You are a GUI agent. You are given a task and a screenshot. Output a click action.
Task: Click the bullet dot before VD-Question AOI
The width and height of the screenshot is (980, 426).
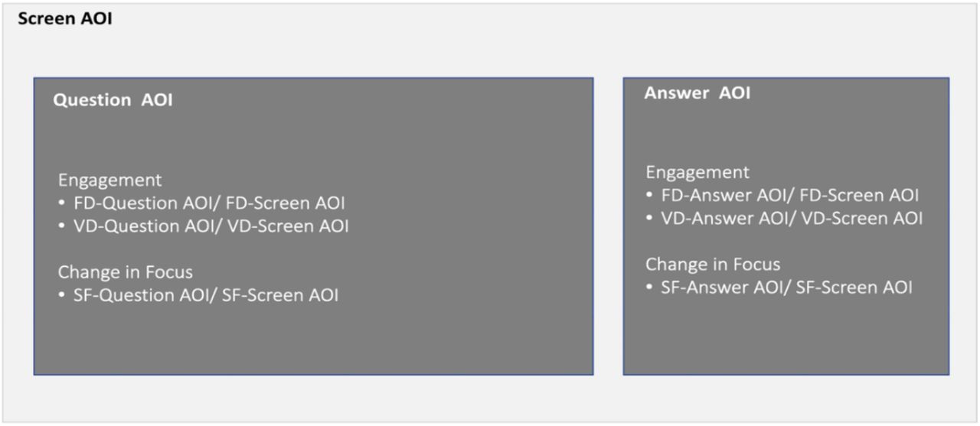(x=62, y=227)
